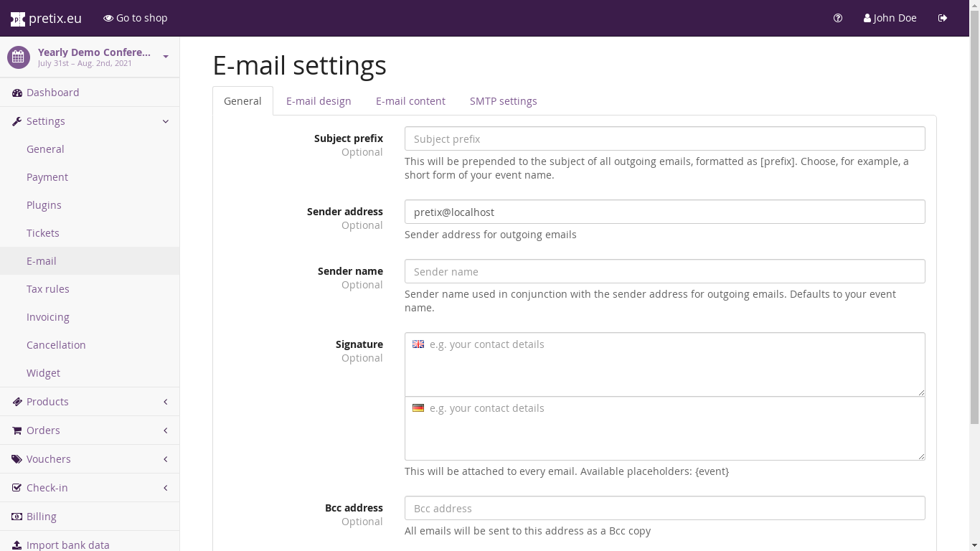Screen dimensions: 980x551
Task: Click the Billing money icon
Action: [17, 517]
